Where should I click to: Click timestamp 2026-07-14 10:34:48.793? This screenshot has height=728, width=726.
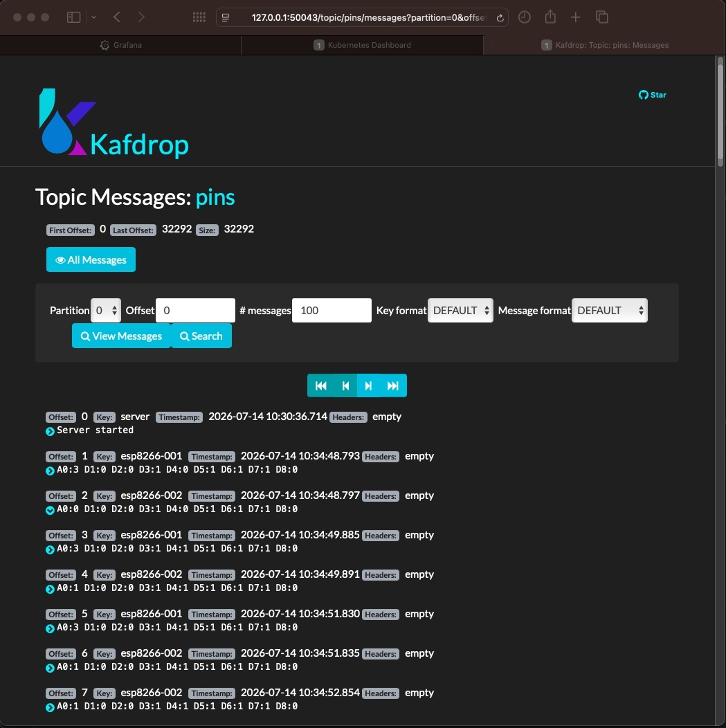(x=300, y=456)
